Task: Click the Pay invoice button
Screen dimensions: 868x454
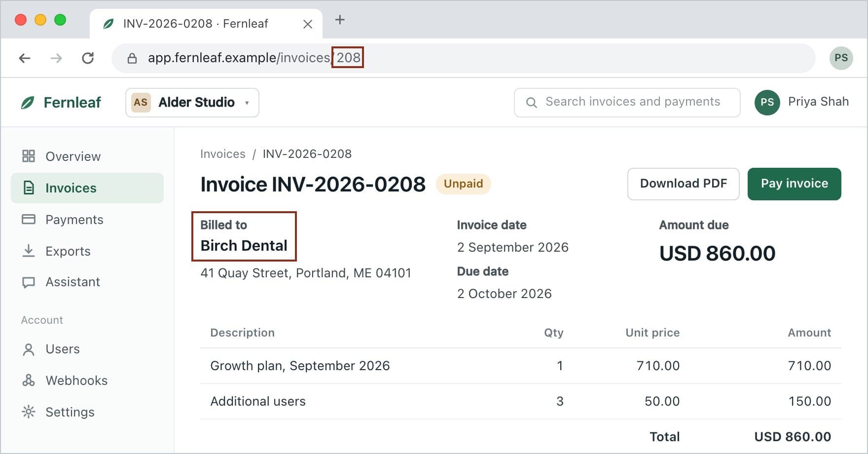Action: tap(794, 184)
